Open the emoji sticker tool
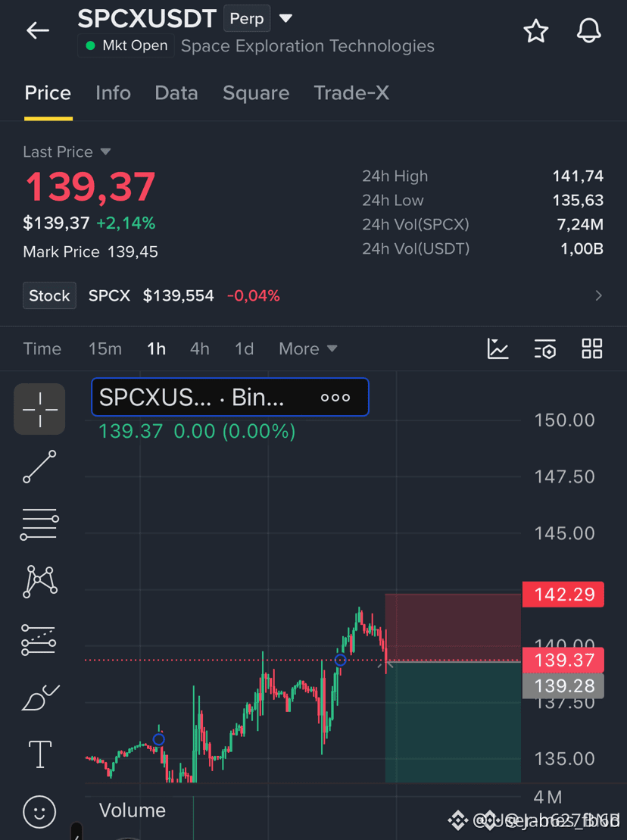The height and width of the screenshot is (840, 627). click(39, 812)
